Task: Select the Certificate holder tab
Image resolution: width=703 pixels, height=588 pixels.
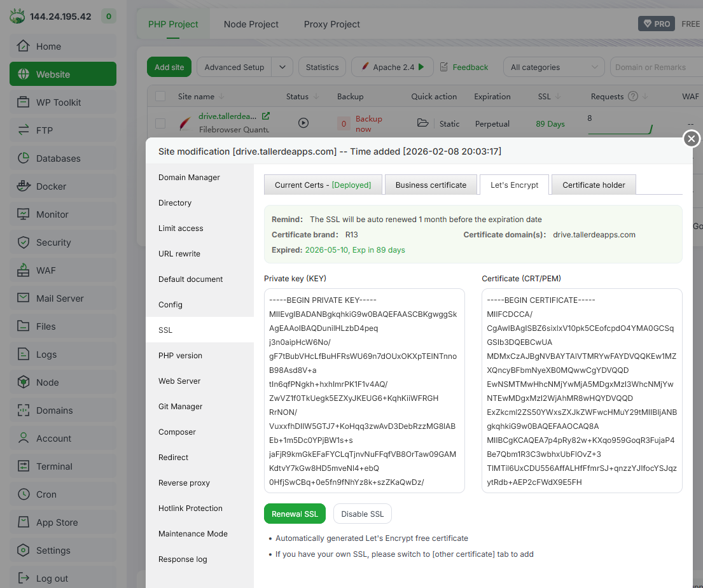Action: 593,185
